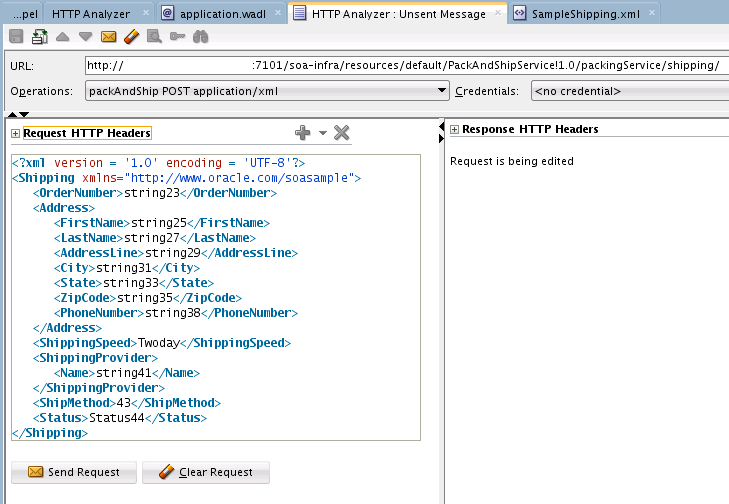Switch to the truncated ...pel tab

[x=25, y=14]
